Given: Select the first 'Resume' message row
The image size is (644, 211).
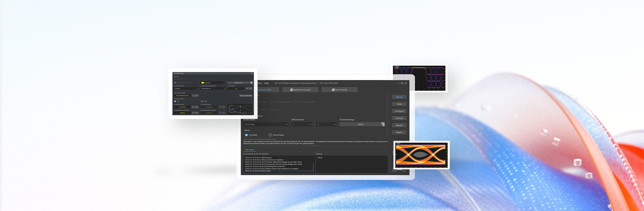Looking at the screenshot, I should pyautogui.click(x=278, y=158).
